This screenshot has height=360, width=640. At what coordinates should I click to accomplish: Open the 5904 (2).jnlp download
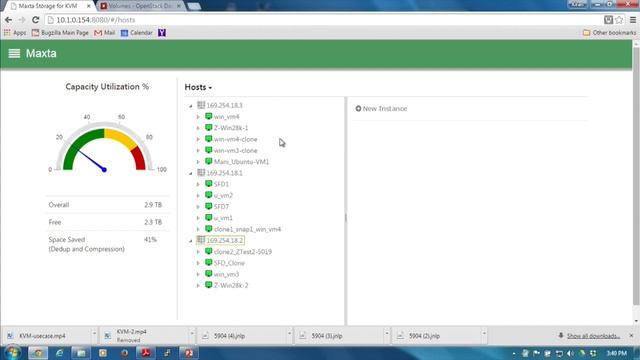pyautogui.click(x=424, y=336)
